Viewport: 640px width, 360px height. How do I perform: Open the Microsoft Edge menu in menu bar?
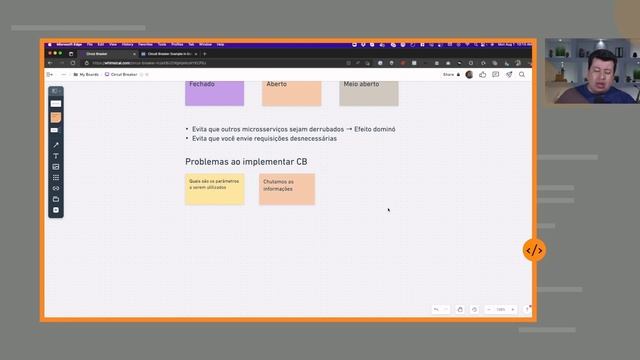click(x=69, y=44)
